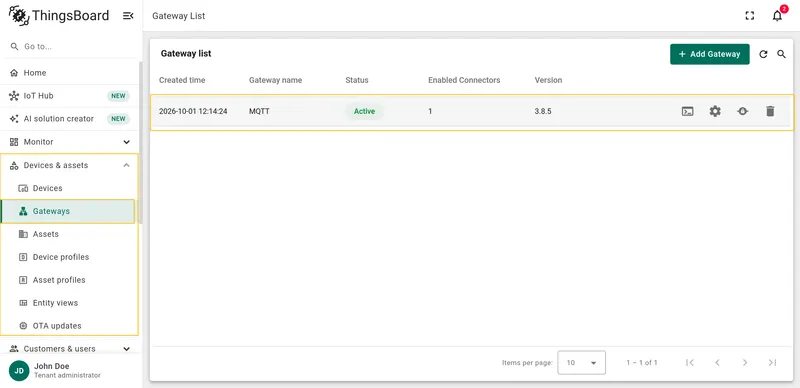Open MQTT gateway configuration gear
The image size is (800, 388).
tap(715, 111)
